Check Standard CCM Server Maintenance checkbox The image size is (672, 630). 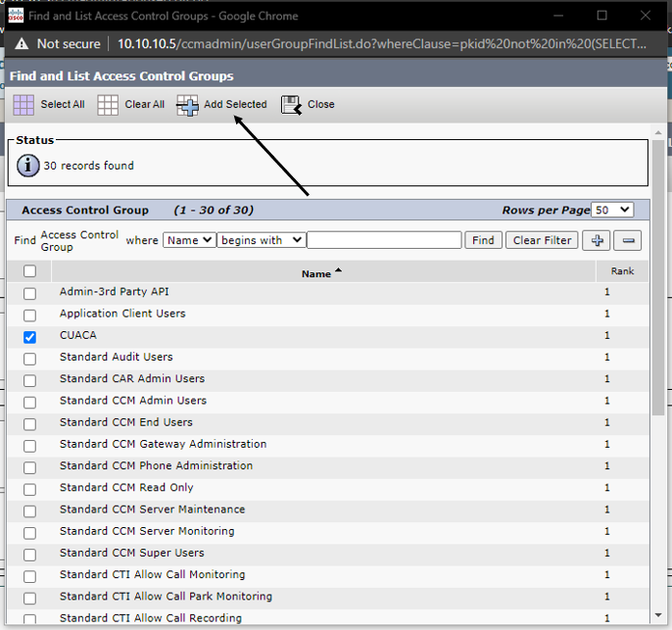click(29, 511)
